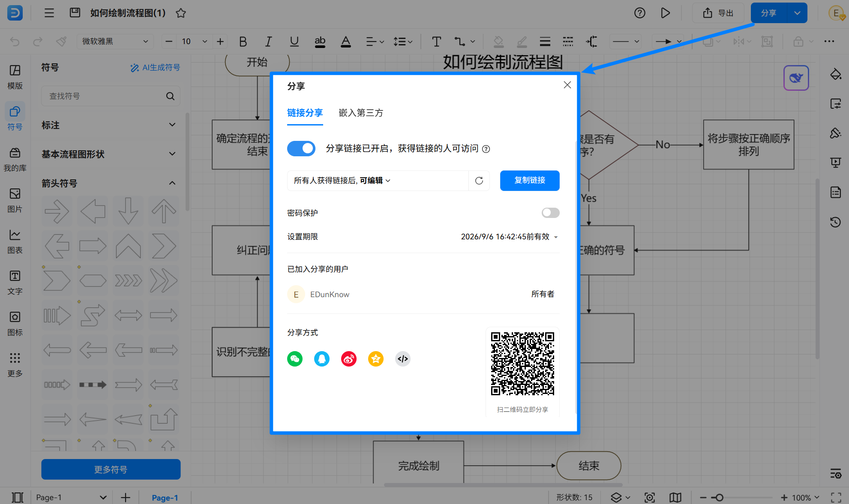Decrease font size with minus
The image size is (849, 504).
[x=169, y=42]
